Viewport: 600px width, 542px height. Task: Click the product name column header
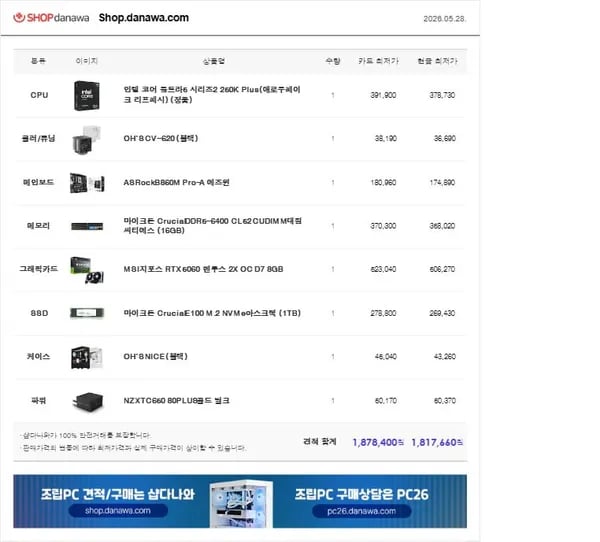coord(214,61)
